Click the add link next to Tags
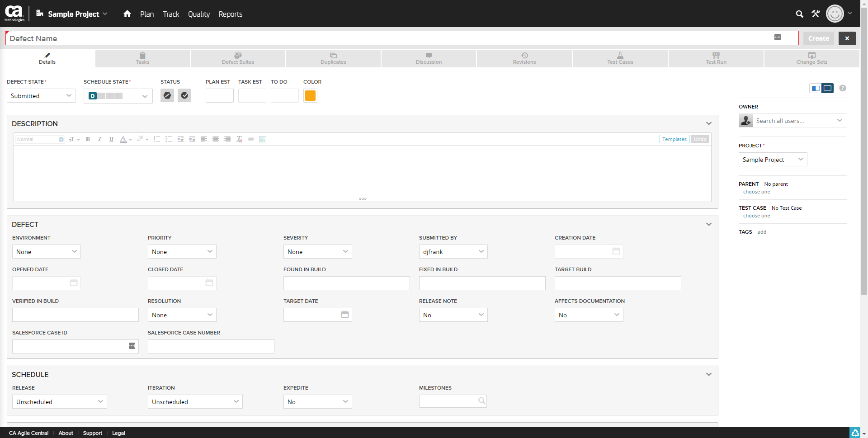 (762, 232)
